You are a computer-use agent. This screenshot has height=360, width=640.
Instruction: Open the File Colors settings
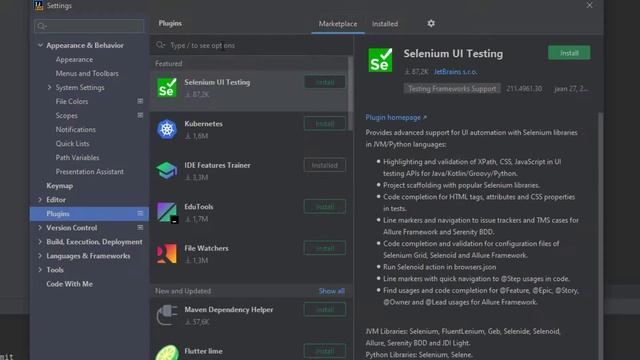coord(71,101)
